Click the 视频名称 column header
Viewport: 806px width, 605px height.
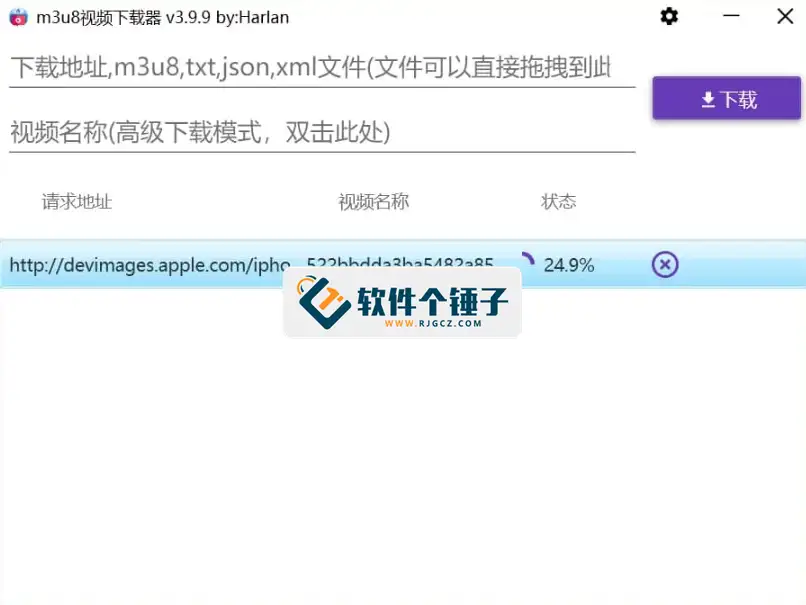click(x=373, y=202)
